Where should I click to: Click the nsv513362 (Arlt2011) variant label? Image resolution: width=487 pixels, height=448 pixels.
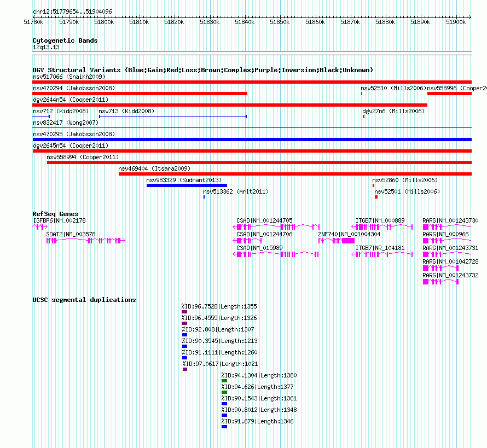click(x=236, y=191)
